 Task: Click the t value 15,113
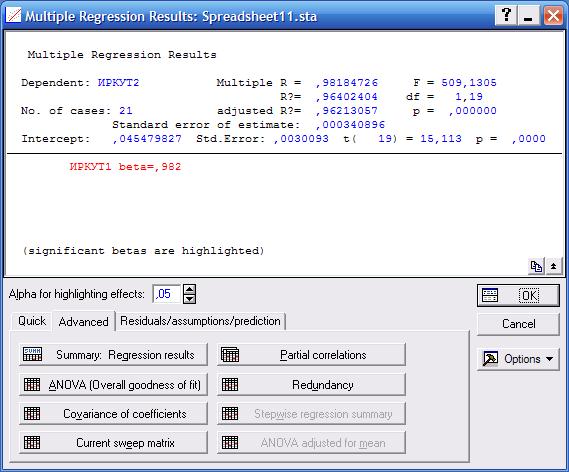441,139
